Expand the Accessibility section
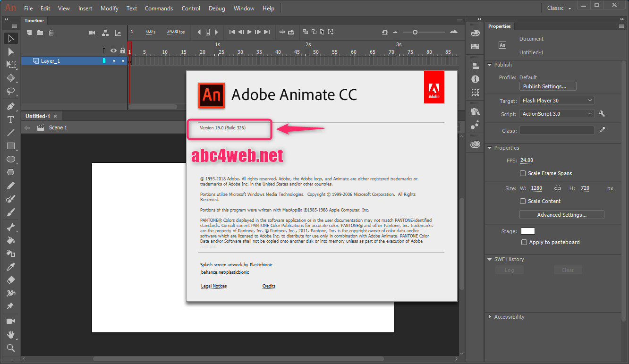This screenshot has height=364, width=629. click(509, 317)
